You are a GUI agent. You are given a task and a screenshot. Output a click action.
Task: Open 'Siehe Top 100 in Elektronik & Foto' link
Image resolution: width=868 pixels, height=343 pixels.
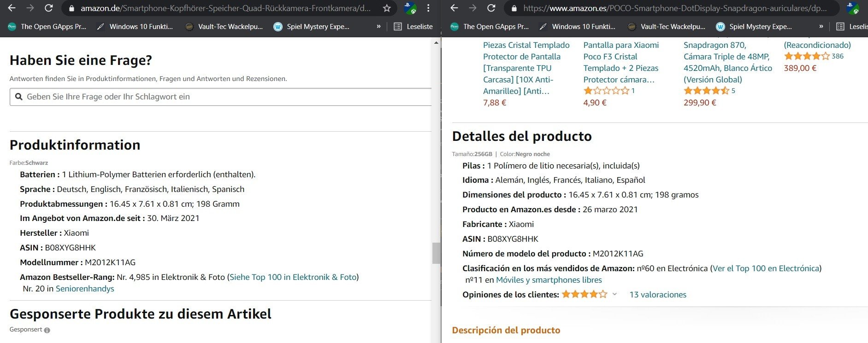pos(293,277)
